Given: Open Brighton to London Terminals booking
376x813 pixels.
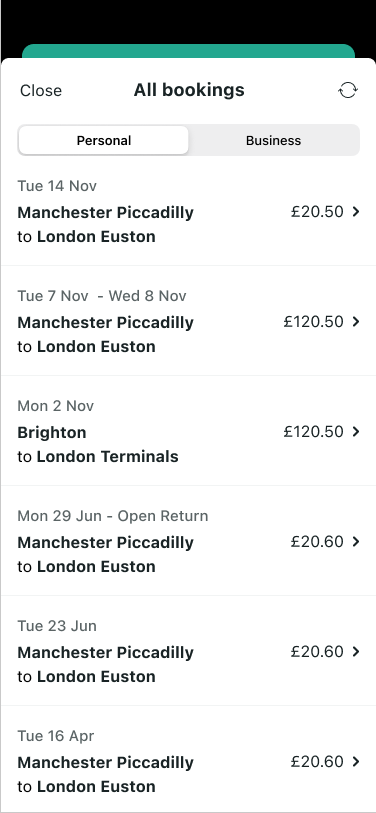Looking at the screenshot, I should [x=188, y=431].
